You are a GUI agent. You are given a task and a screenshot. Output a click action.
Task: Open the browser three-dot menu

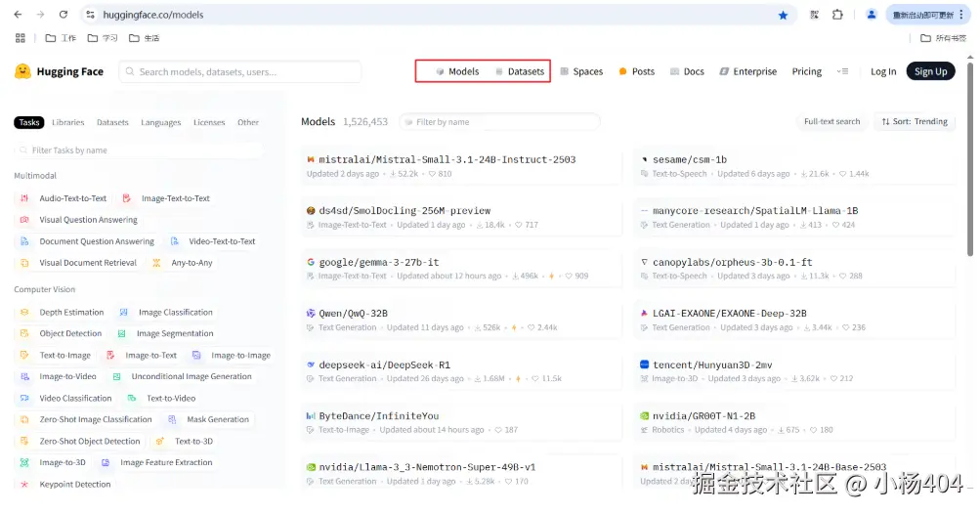pos(961,15)
